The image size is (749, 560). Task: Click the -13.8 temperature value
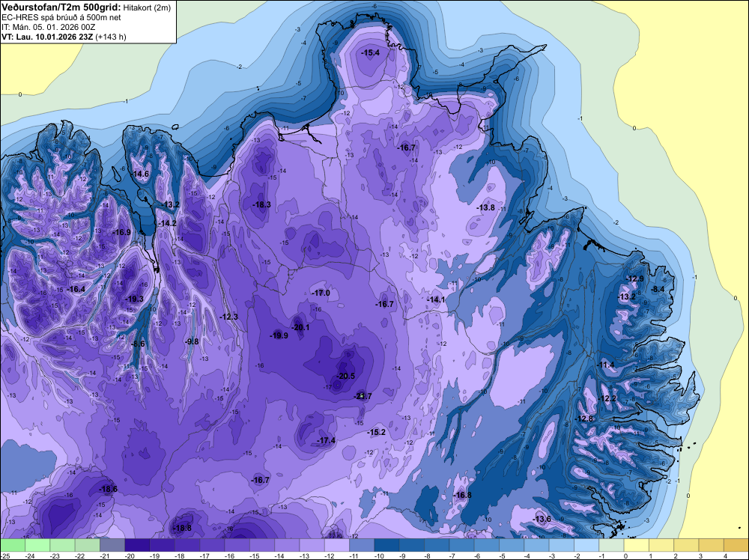tap(485, 207)
